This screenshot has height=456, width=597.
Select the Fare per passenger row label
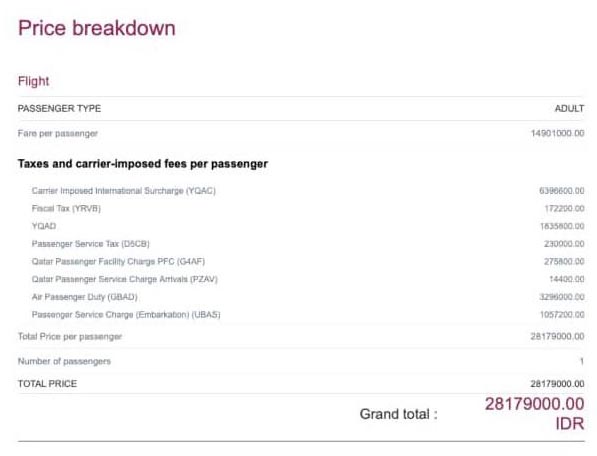(x=58, y=134)
